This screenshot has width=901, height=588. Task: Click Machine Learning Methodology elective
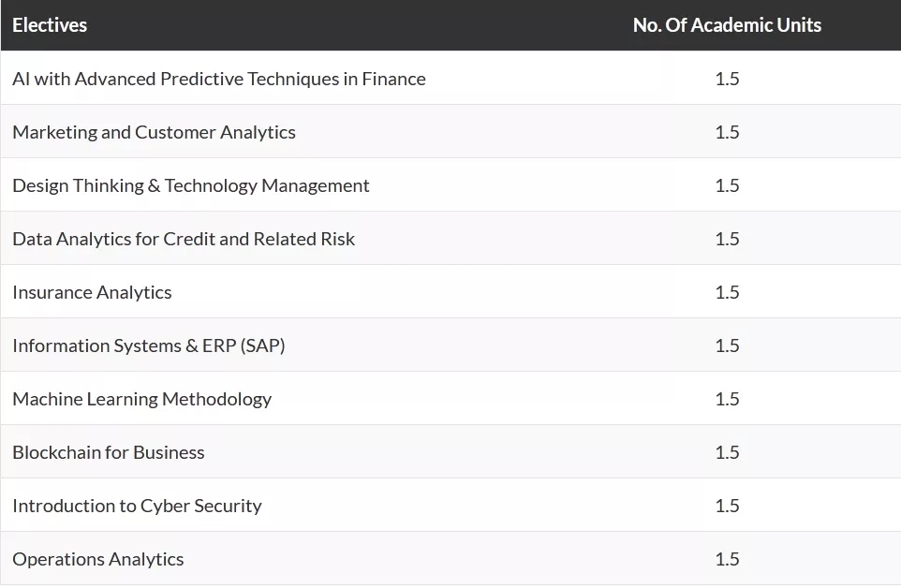[142, 399]
